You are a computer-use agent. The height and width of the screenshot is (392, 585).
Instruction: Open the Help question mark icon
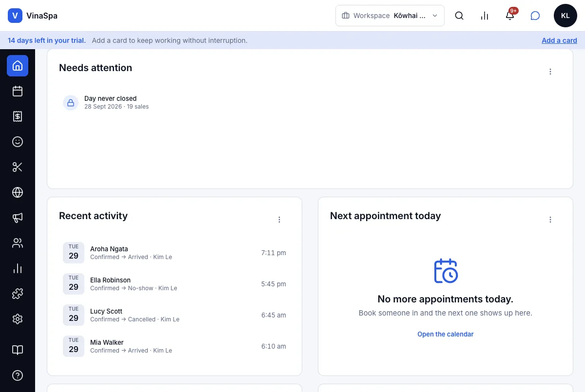point(18,375)
